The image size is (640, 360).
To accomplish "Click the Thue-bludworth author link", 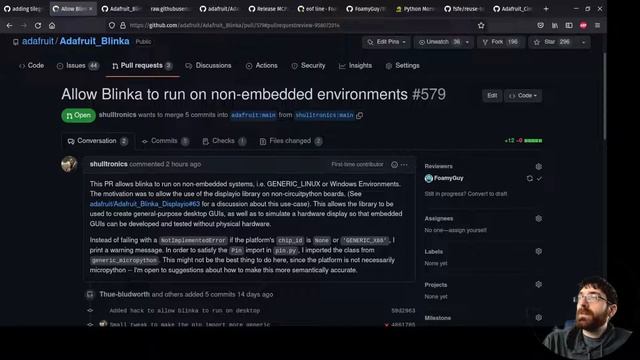I will pos(124,294).
